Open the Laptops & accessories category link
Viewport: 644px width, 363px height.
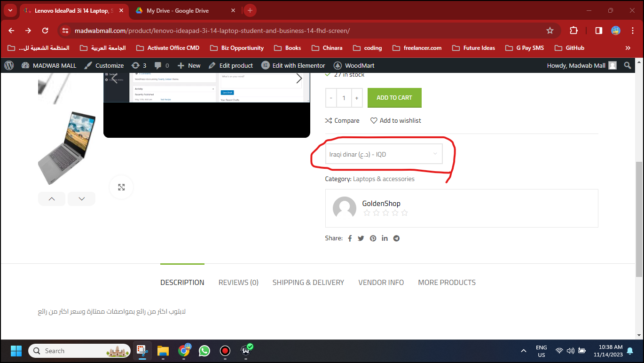384,179
